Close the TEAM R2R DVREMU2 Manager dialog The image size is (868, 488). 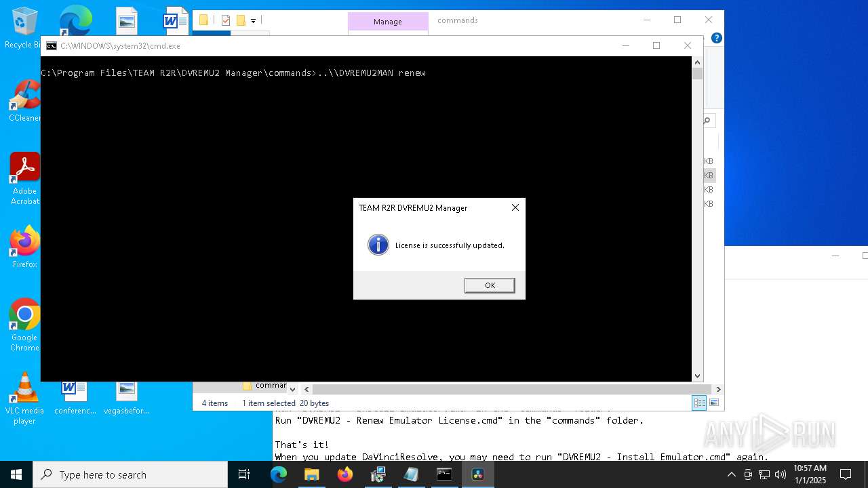click(515, 207)
